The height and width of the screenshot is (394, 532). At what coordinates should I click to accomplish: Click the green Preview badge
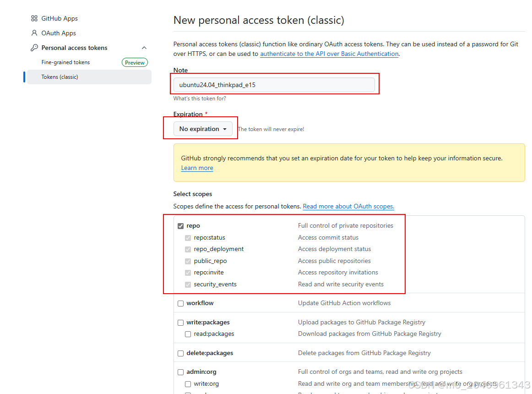click(x=135, y=62)
